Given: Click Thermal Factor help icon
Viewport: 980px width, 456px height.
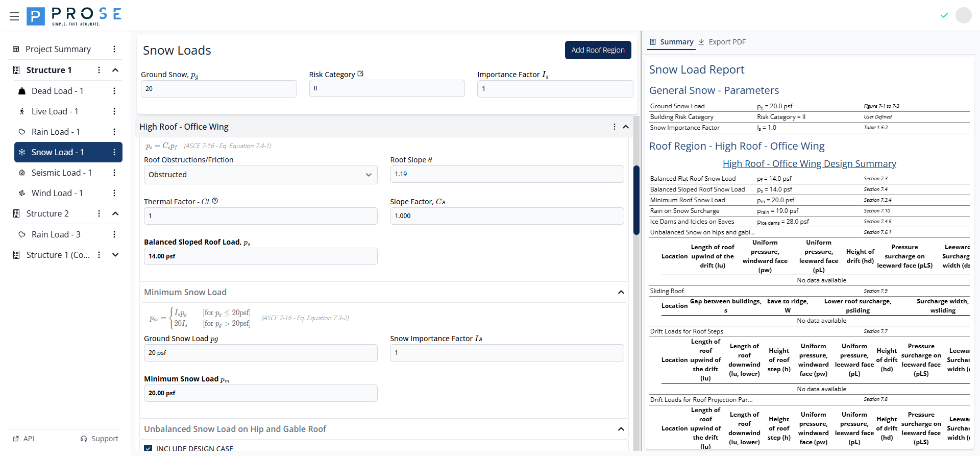Looking at the screenshot, I should (x=215, y=201).
